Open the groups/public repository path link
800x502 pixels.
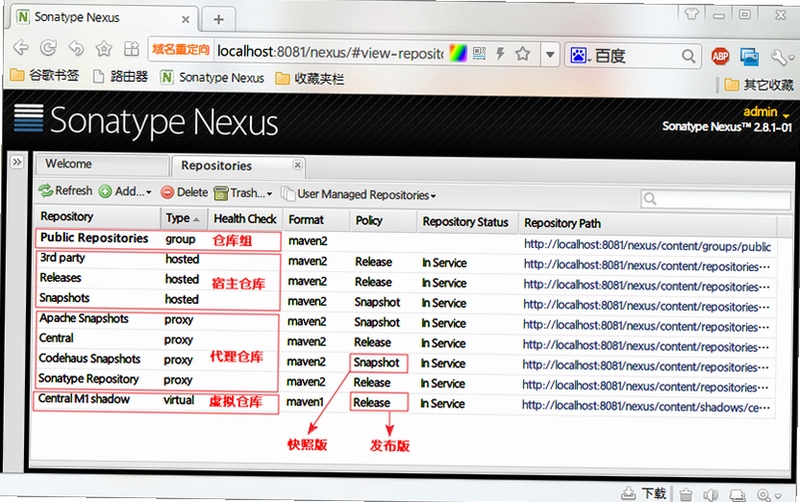(647, 245)
